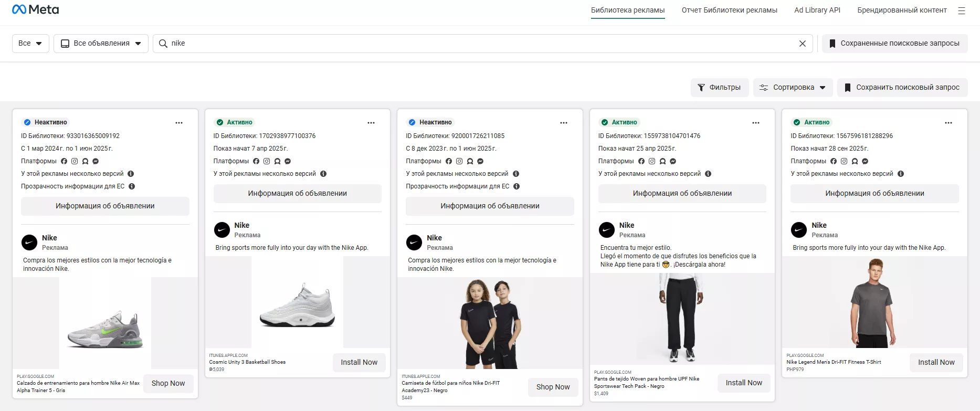Viewport: 980px width, 411px height.
Task: Click Audience Network icon in ad 920001726211085
Action: pos(470,161)
